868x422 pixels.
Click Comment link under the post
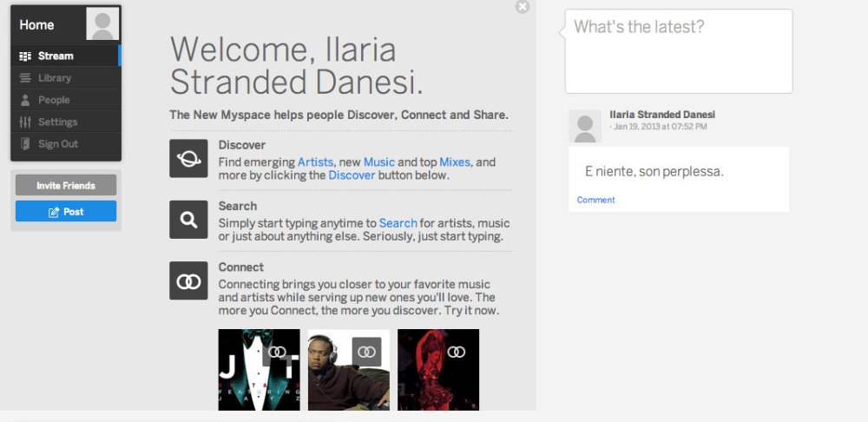click(595, 200)
